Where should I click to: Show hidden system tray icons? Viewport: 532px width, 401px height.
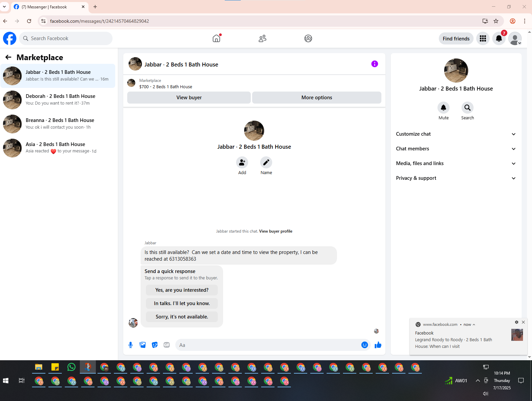(x=478, y=381)
